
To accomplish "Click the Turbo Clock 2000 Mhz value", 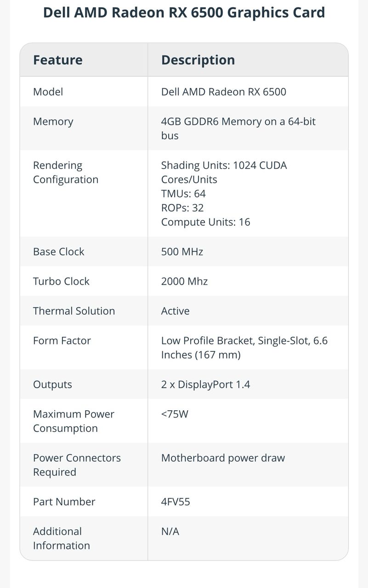I will [x=184, y=281].
